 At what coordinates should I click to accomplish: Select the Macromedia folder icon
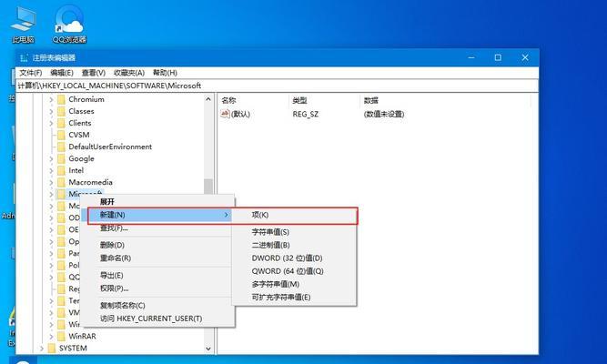point(61,182)
